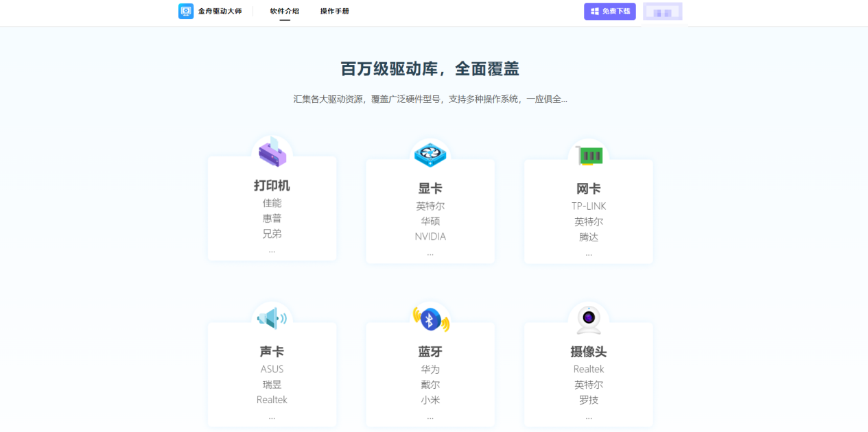Click 腾达 in the 网卡 card
This screenshot has height=432, width=868.
click(x=589, y=237)
